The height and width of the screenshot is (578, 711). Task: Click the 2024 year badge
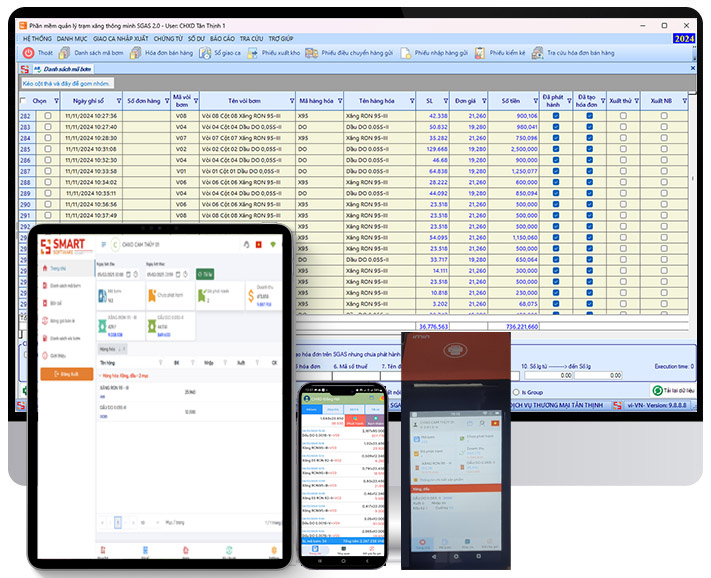[x=684, y=39]
